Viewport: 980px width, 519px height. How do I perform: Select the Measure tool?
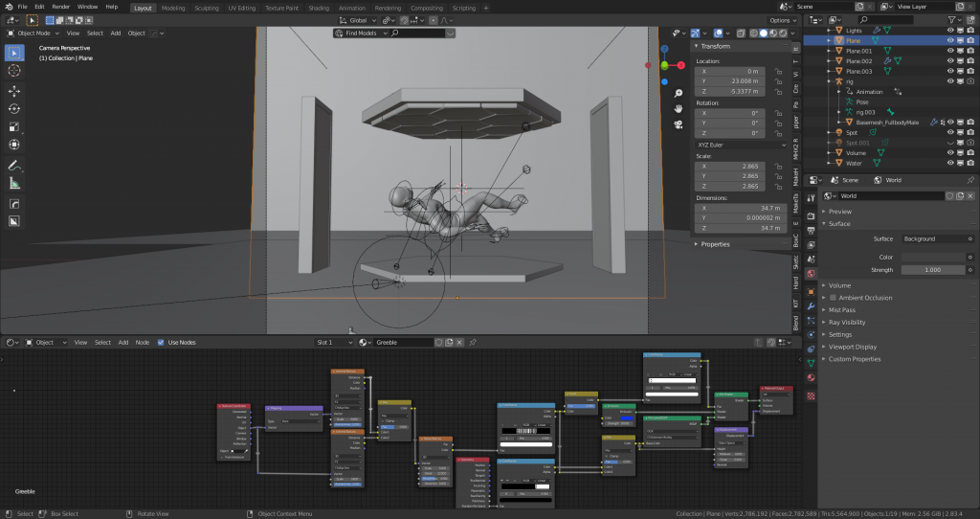click(x=14, y=183)
